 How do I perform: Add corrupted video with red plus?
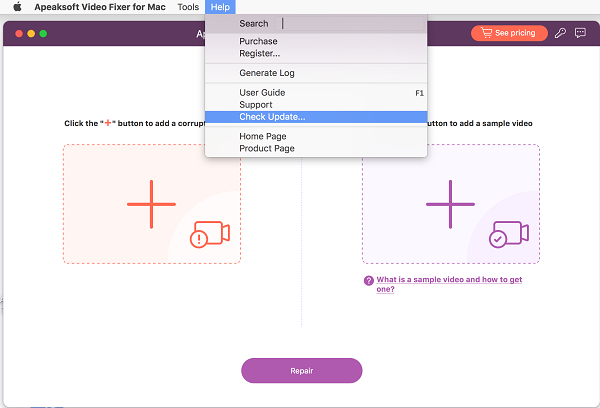(x=152, y=204)
